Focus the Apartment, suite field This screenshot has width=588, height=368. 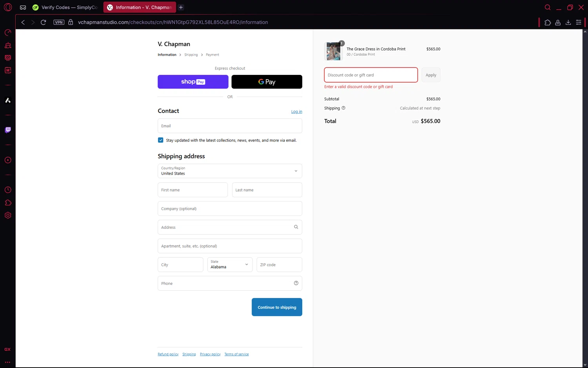point(230,246)
